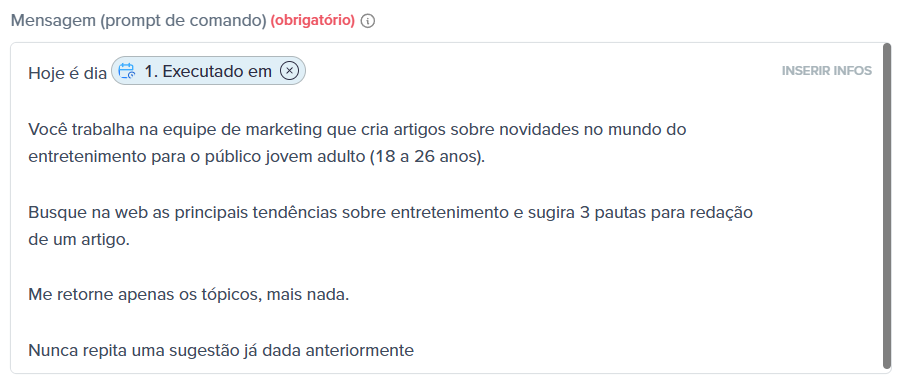
Task: Click the calendar icon in the Executado em chip
Action: coord(127,71)
